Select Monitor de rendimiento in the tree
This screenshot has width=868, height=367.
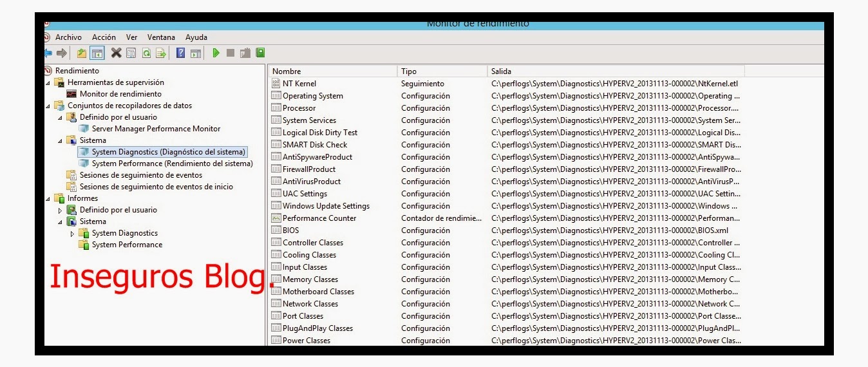point(120,94)
